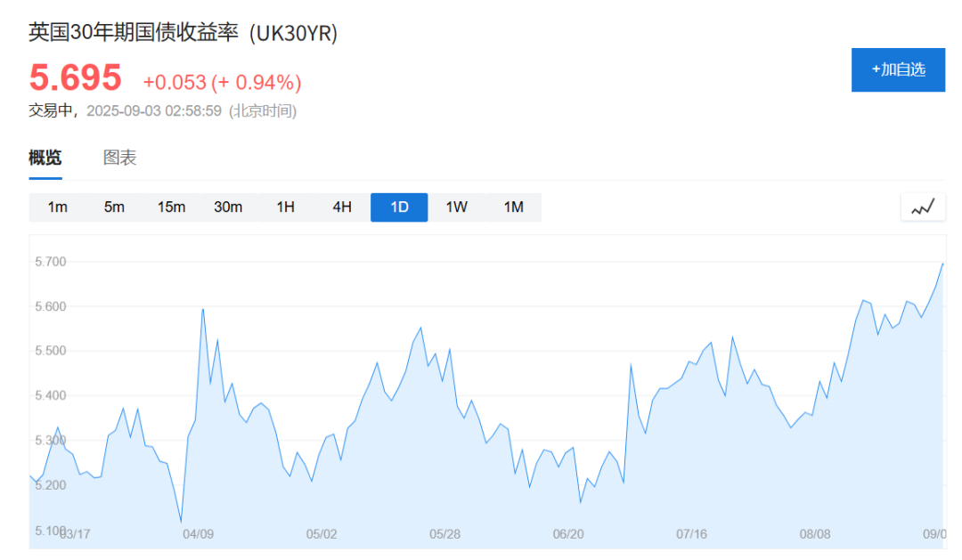Screen dimensions: 962x560
Task: Click the 2025-09-03 02:58:59 timestamp
Action: pyautogui.click(x=154, y=111)
